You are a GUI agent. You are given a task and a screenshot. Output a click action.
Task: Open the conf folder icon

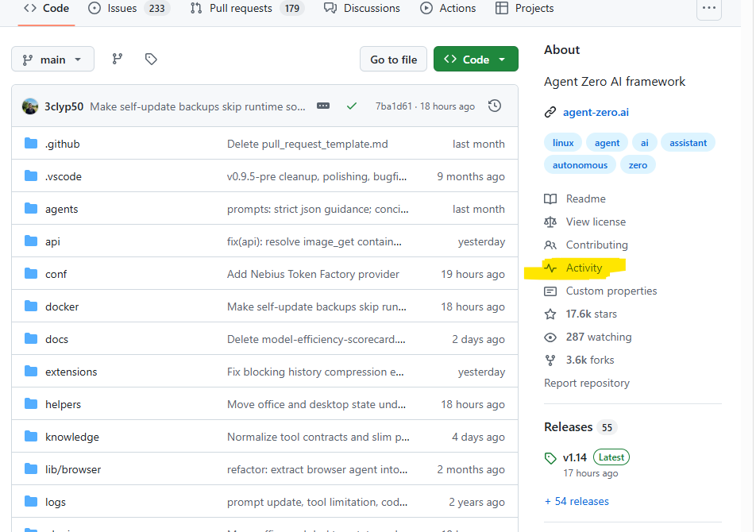[31, 273]
